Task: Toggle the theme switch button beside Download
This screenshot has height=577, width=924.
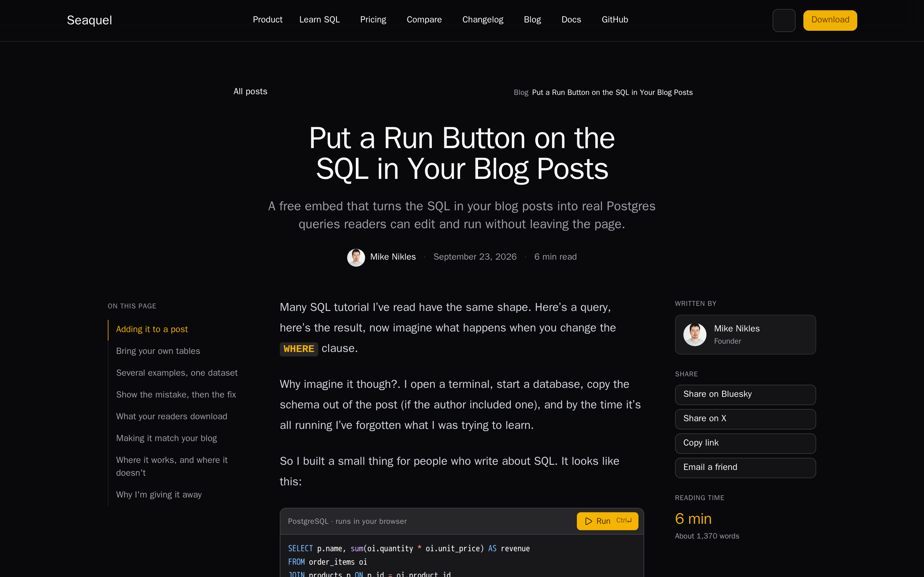Action: (x=784, y=20)
